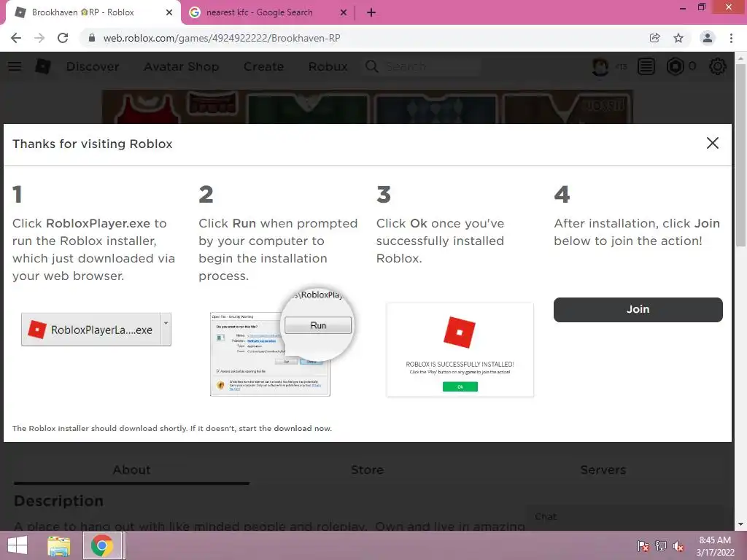This screenshot has width=747, height=560.
Task: Click the network tray icon
Action: [x=661, y=546]
